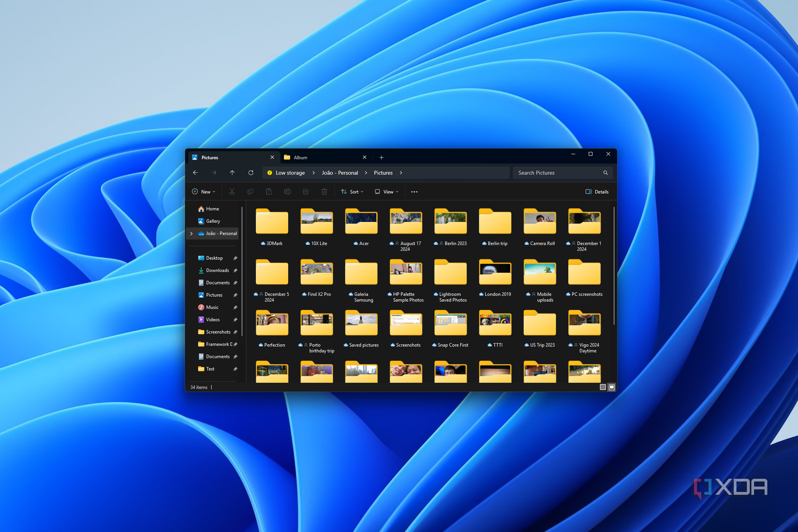Unpin Music from Quick Access
Screen dimensions: 798x532
[236, 307]
